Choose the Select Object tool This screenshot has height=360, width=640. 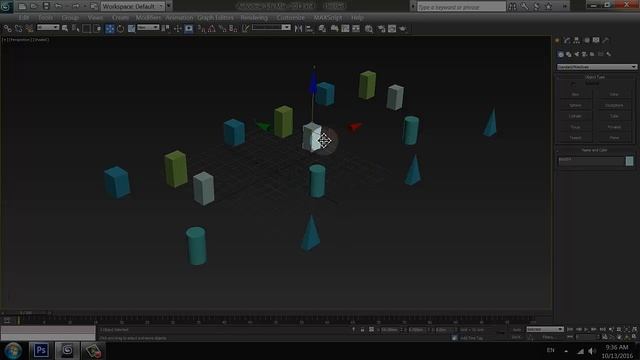click(x=65, y=29)
